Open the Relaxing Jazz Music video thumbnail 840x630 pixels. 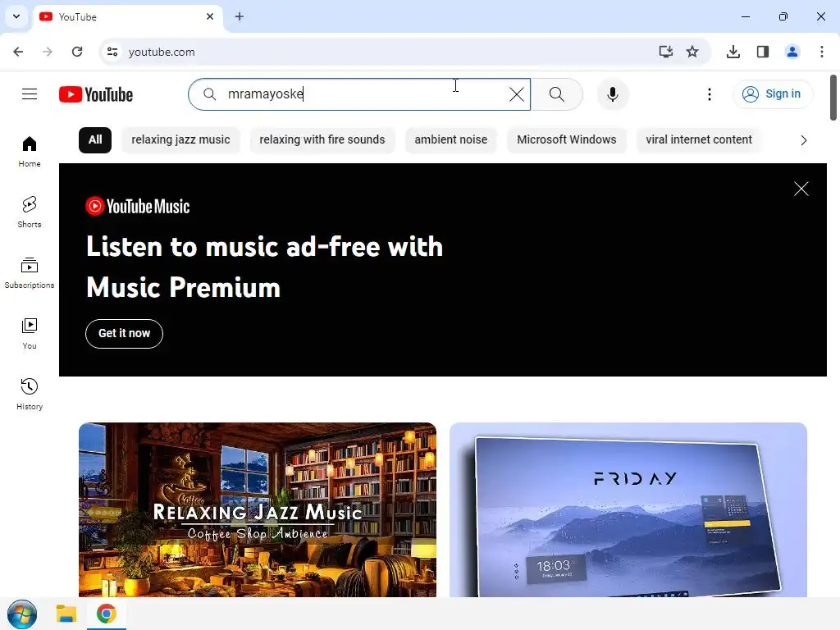257,509
